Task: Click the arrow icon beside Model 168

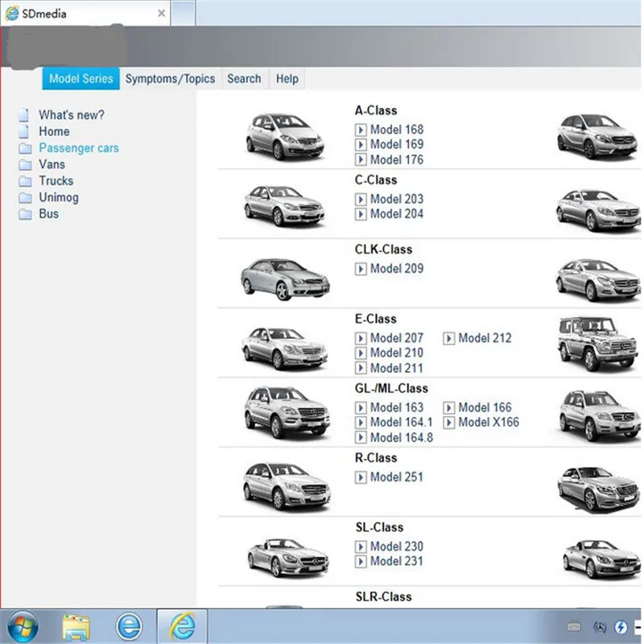Action: 360,130
